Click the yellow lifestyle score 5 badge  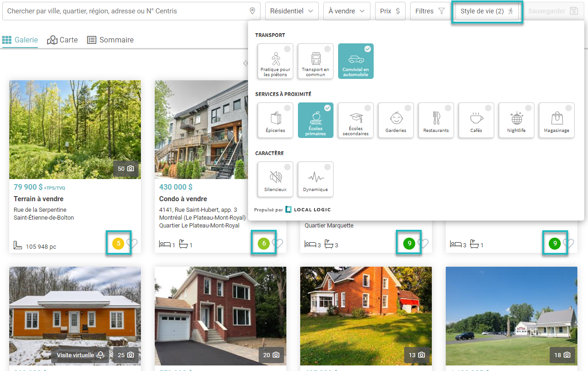(x=118, y=243)
